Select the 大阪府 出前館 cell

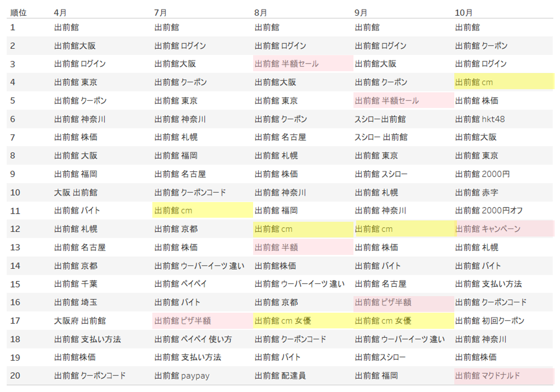(x=80, y=321)
